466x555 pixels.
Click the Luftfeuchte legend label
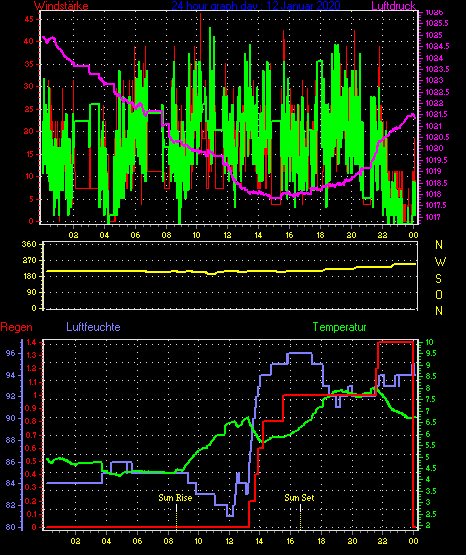click(93, 327)
